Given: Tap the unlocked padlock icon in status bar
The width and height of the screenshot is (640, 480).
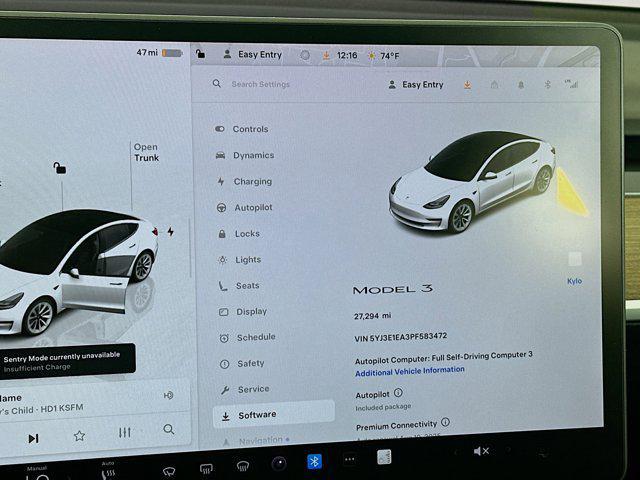Looking at the screenshot, I should click(x=200, y=53).
